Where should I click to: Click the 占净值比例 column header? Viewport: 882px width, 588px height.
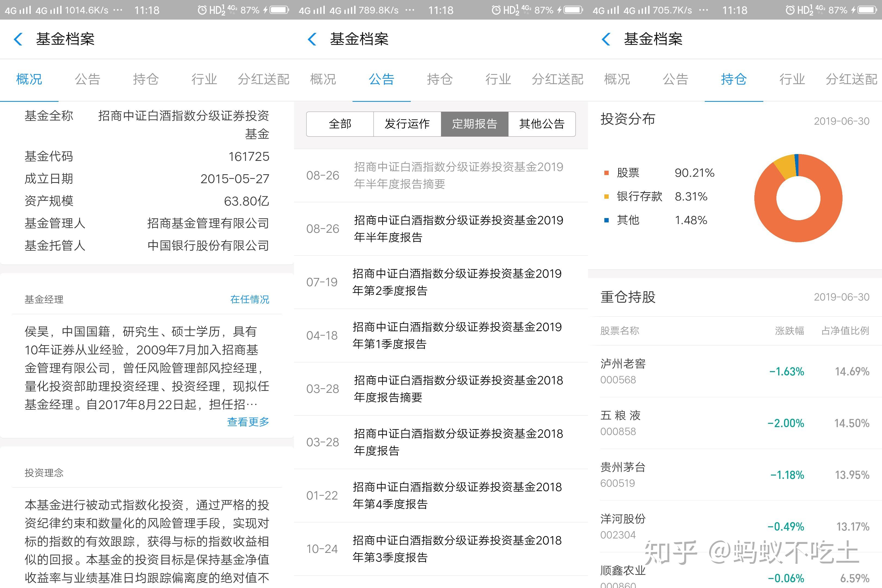(845, 331)
